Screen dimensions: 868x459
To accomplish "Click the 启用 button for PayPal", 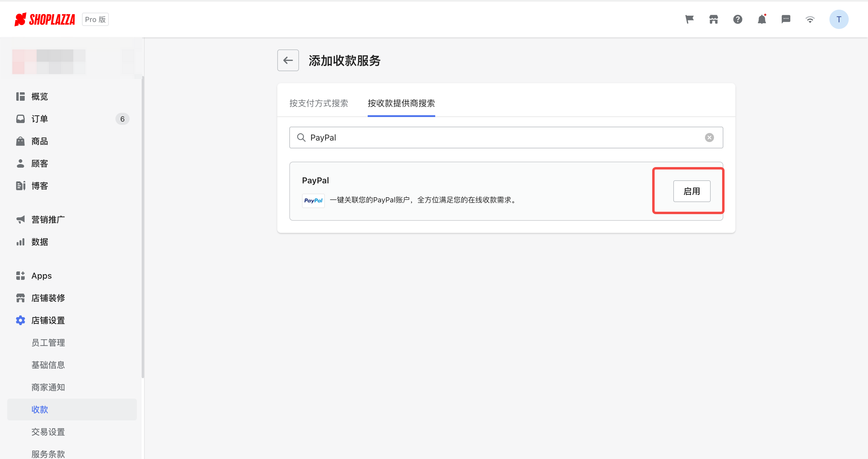I will [691, 191].
